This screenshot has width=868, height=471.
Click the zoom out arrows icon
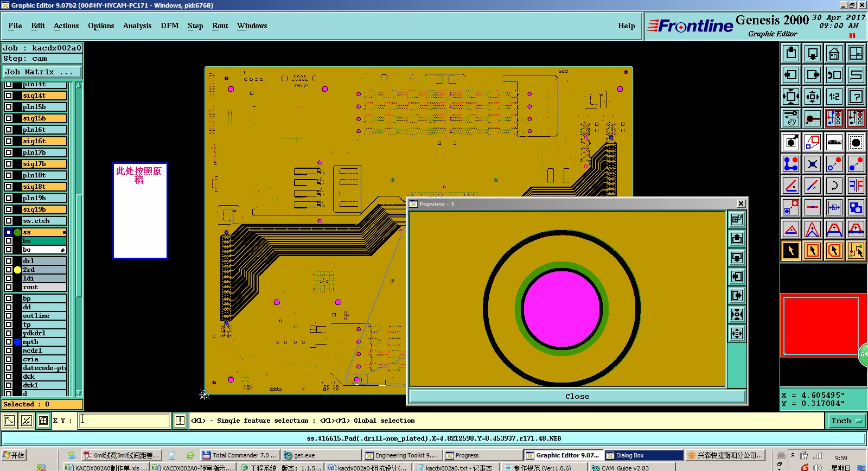tap(813, 97)
